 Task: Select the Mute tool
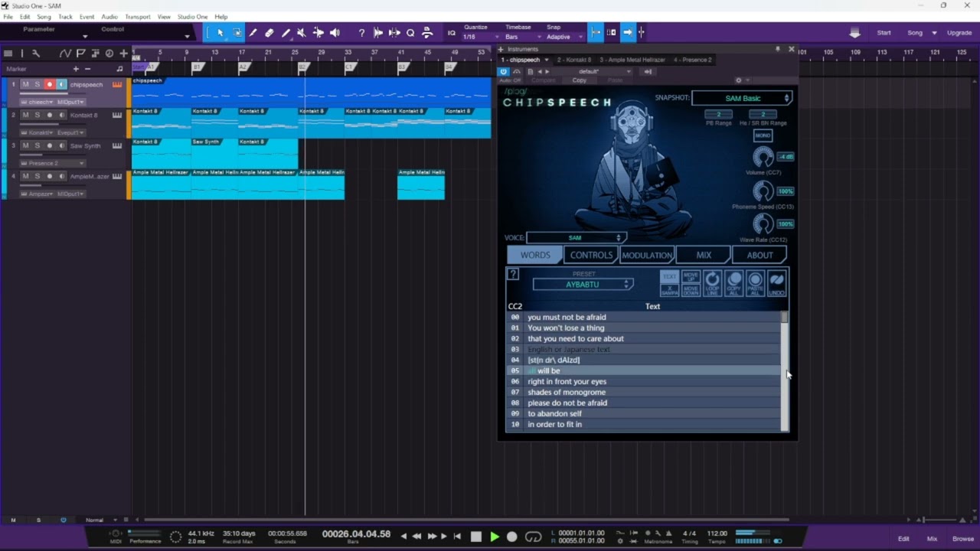pos(301,33)
